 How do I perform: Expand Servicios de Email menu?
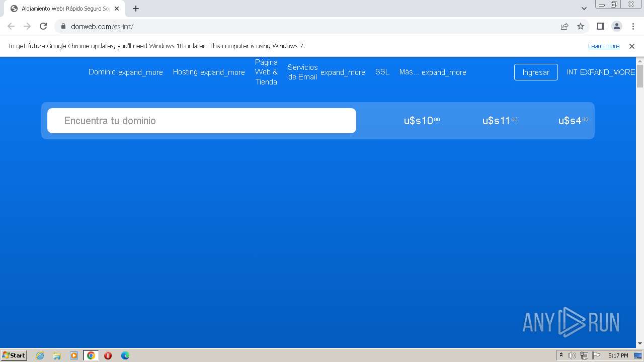click(x=327, y=72)
